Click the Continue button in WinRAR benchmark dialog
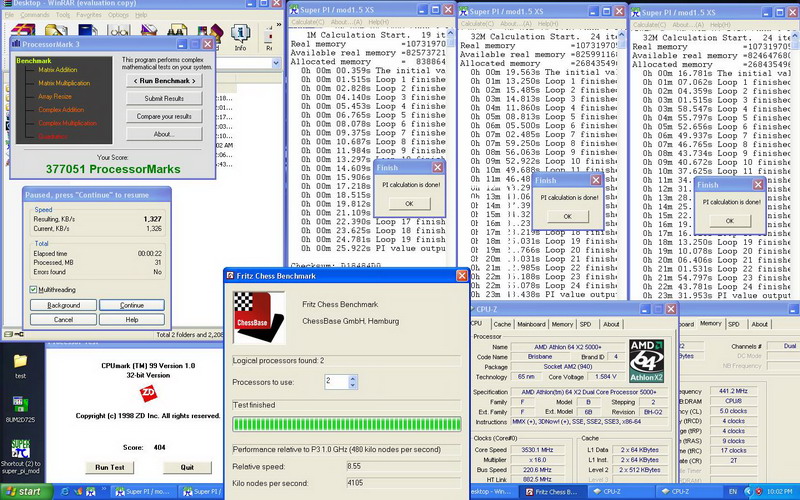The width and height of the screenshot is (800, 500). (x=132, y=305)
